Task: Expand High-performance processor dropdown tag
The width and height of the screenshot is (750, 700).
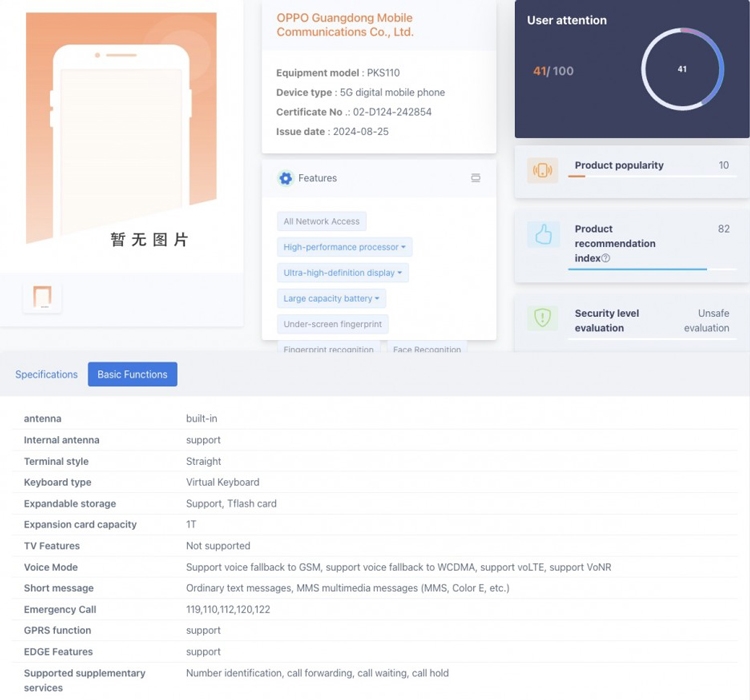Action: click(x=344, y=247)
